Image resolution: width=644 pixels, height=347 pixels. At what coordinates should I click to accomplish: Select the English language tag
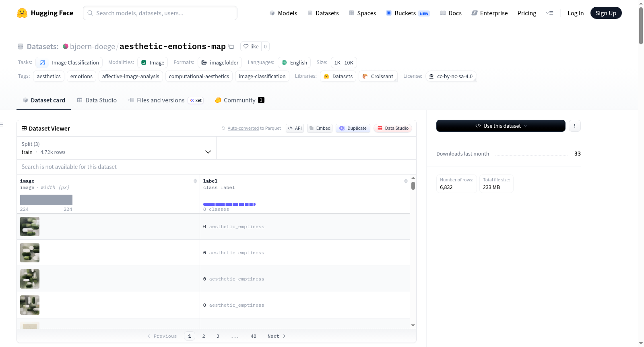tap(294, 62)
